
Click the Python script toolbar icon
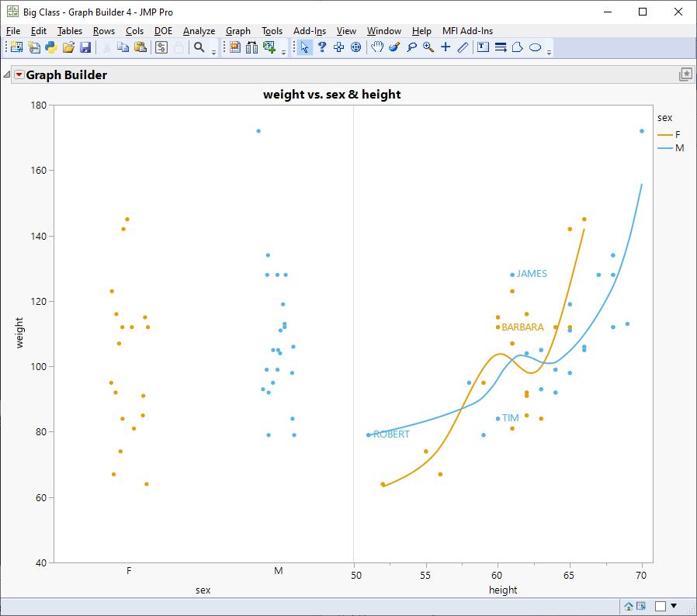pos(51,47)
